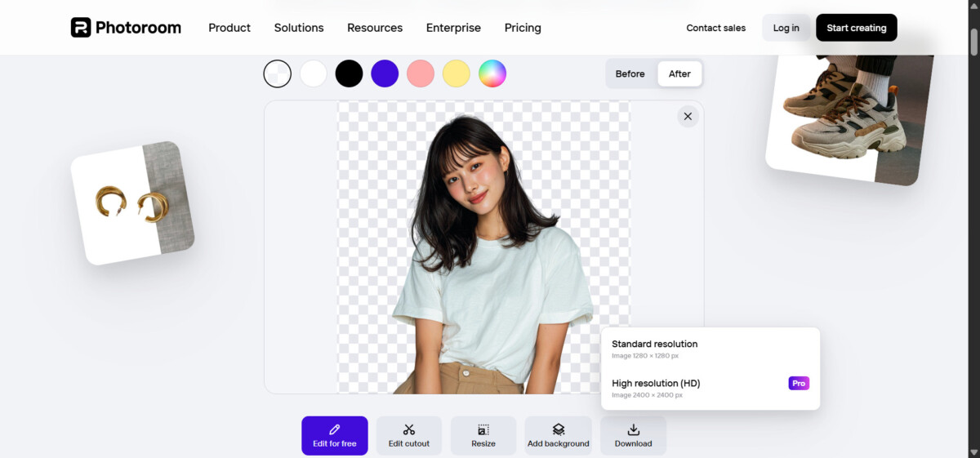Open the Product menu

click(229, 28)
